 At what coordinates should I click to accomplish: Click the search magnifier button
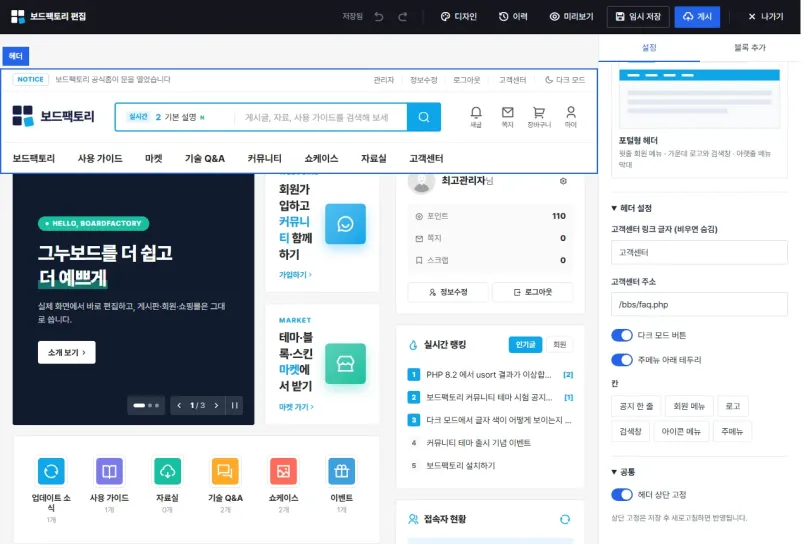424,117
